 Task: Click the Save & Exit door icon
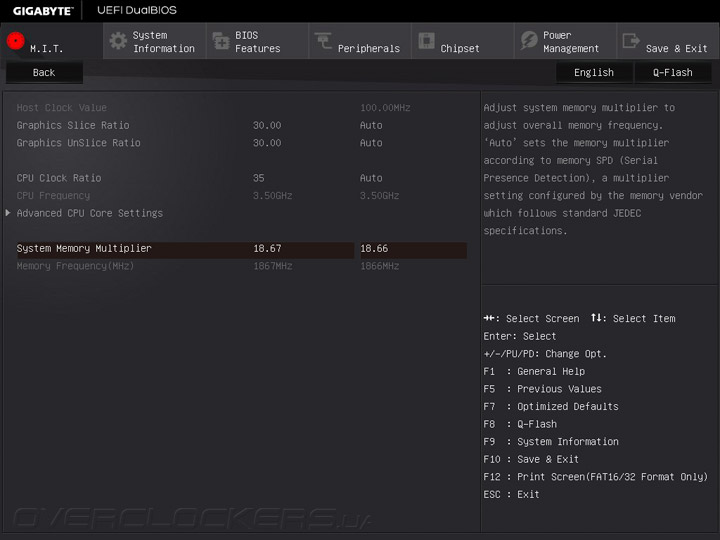click(x=631, y=40)
